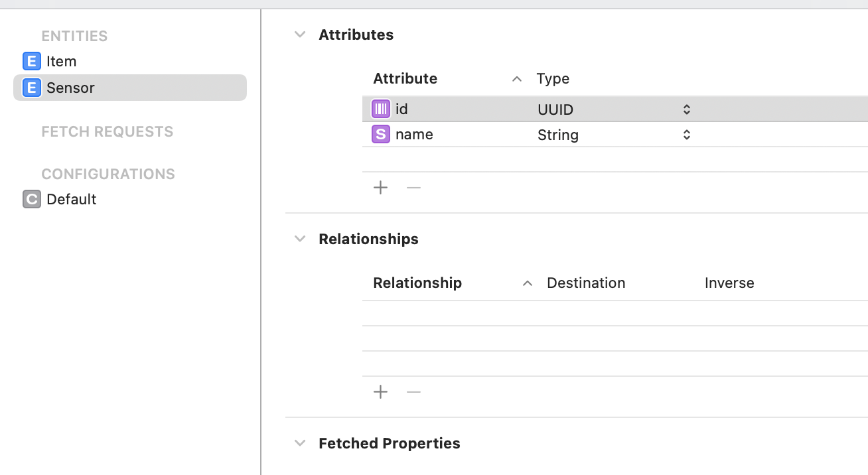
Task: Collapse the Attributes section
Action: point(300,34)
